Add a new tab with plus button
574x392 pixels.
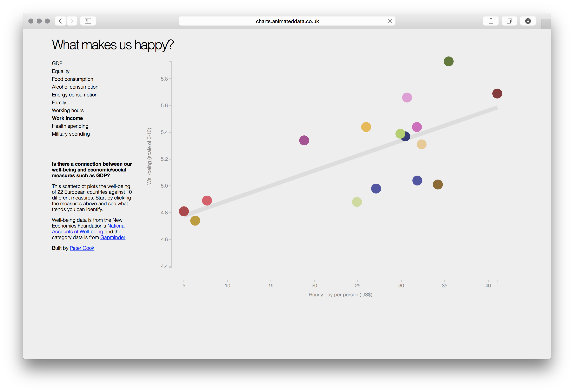pos(546,24)
